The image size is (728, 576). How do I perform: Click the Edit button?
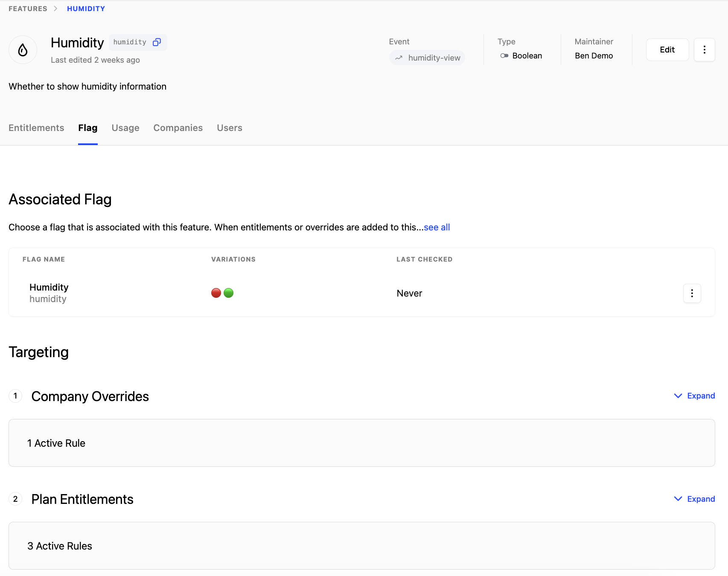click(667, 50)
